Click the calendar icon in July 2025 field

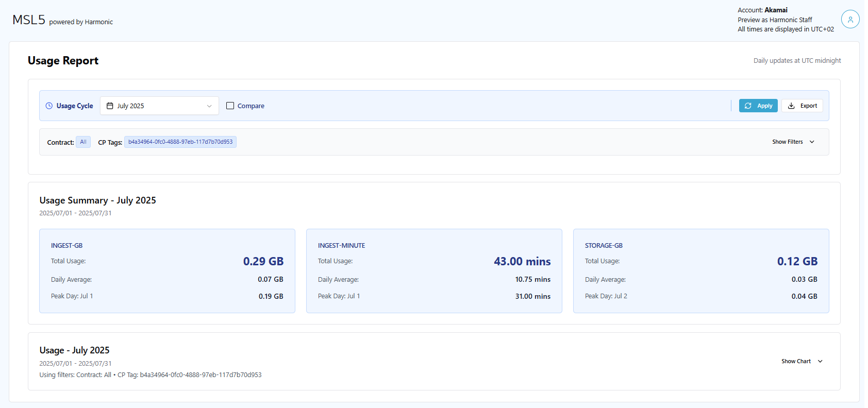tap(110, 106)
